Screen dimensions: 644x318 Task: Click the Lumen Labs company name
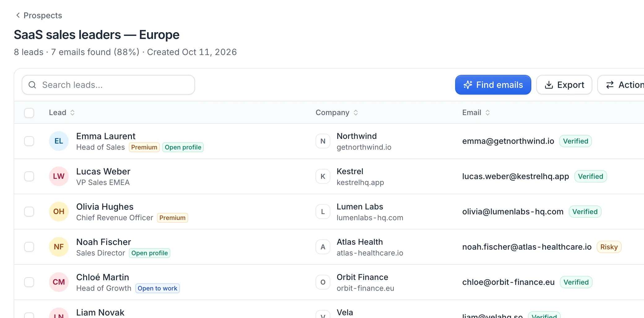pyautogui.click(x=360, y=207)
